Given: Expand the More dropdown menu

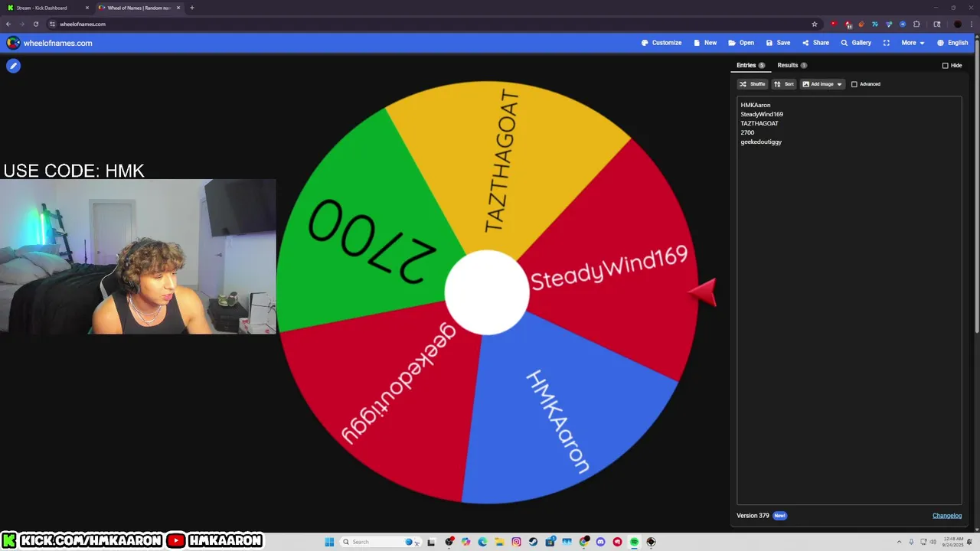Looking at the screenshot, I should [x=913, y=43].
